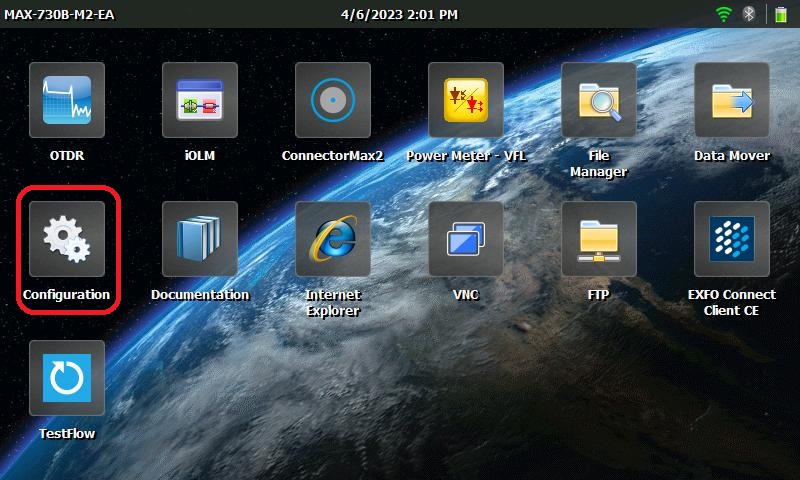This screenshot has width=800, height=480.
Task: Check the battery level indicator
Action: point(780,14)
